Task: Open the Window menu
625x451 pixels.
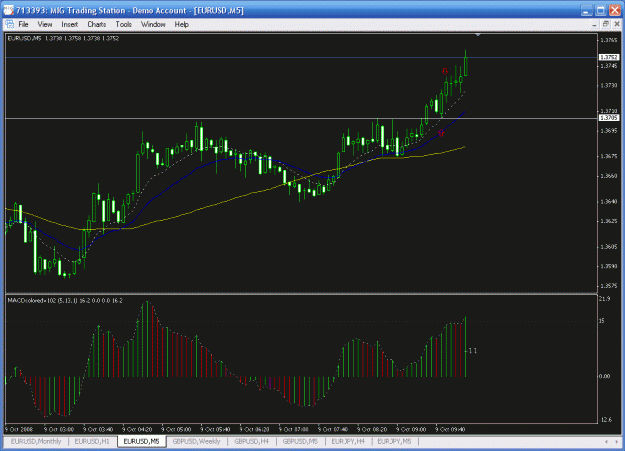Action: [153, 24]
